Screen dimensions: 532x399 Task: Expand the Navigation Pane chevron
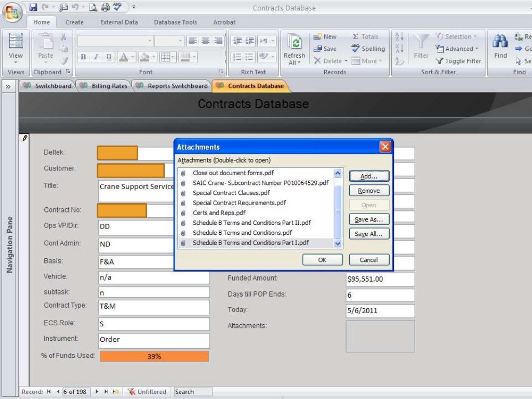[8, 87]
